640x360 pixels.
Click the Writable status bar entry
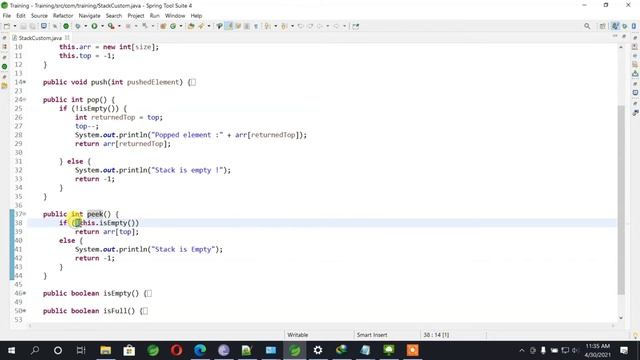pos(298,335)
